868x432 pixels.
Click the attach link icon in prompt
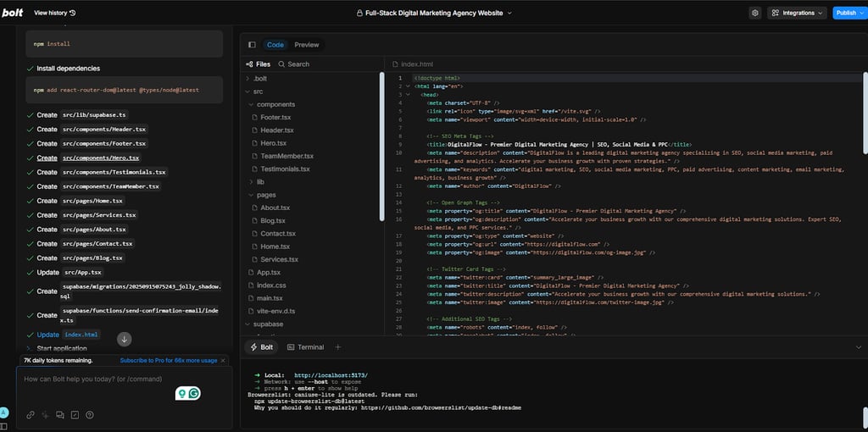(31, 415)
